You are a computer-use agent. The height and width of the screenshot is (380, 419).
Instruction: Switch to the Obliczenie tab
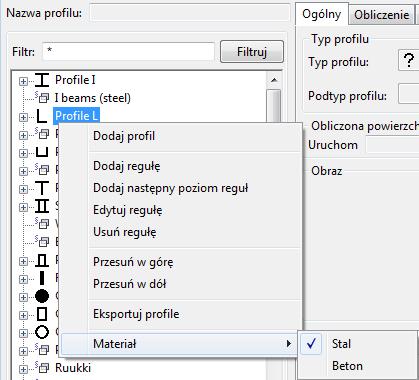[x=382, y=15]
